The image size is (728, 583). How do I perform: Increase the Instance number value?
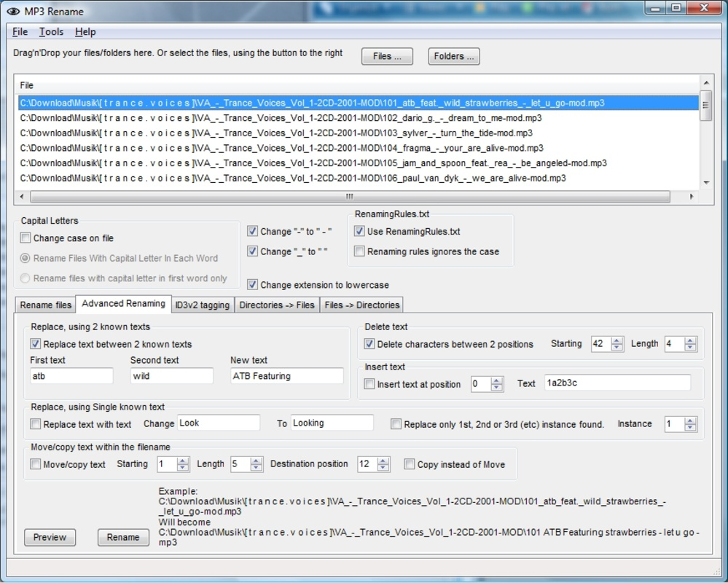(x=690, y=420)
